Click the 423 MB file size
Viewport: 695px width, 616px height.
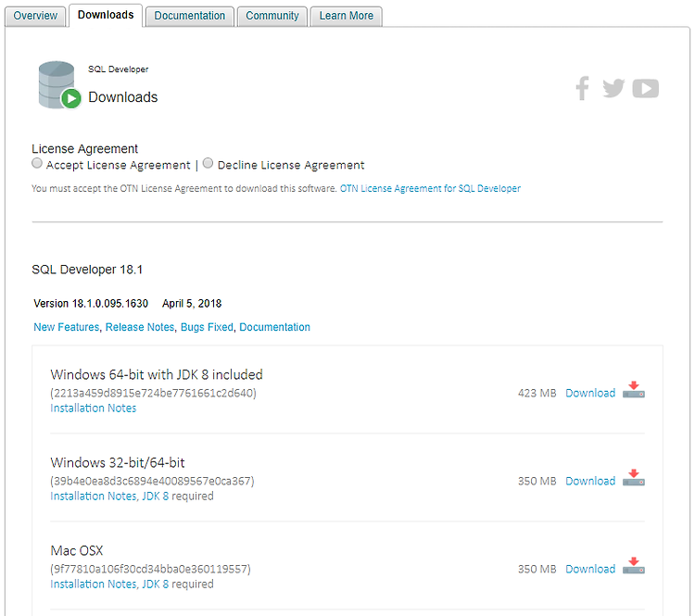point(537,393)
